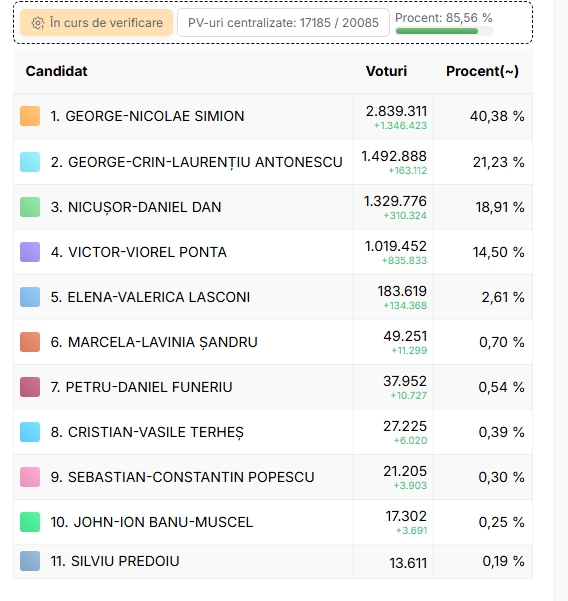Click the orange swatch for George-Nicolae Simion
This screenshot has width=568, height=601.
tap(30, 116)
